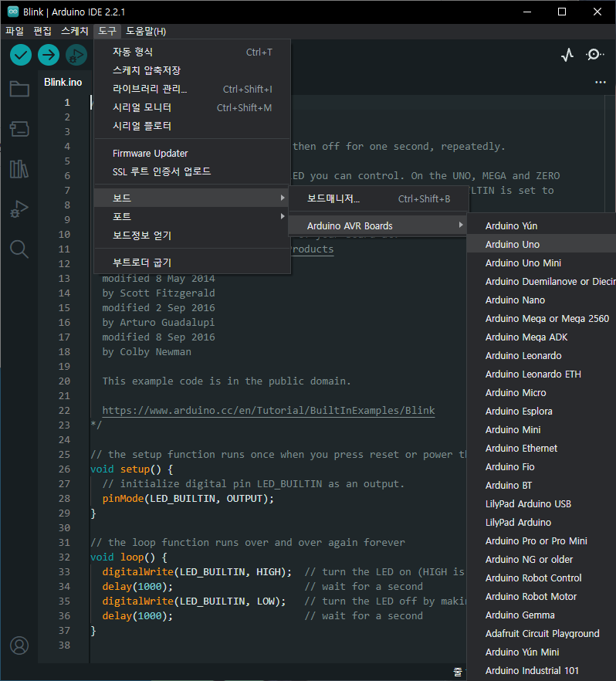This screenshot has width=616, height=681.
Task: Click the 도구 menu
Action: click(107, 31)
